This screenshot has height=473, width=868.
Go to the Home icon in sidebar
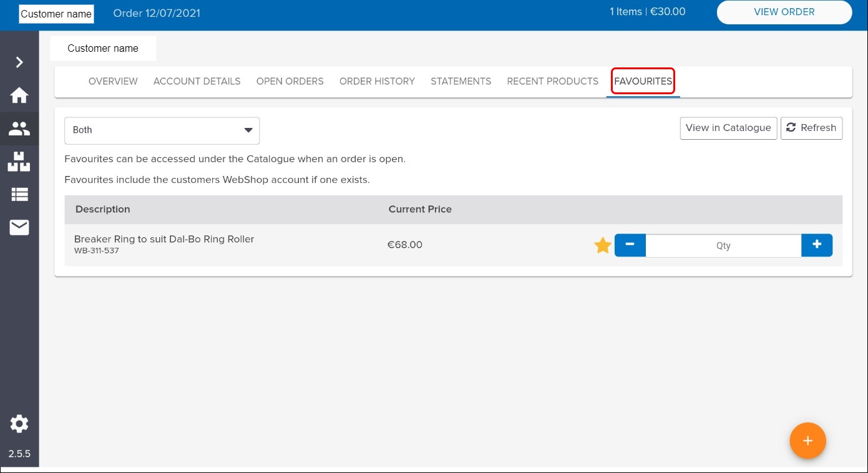click(19, 95)
